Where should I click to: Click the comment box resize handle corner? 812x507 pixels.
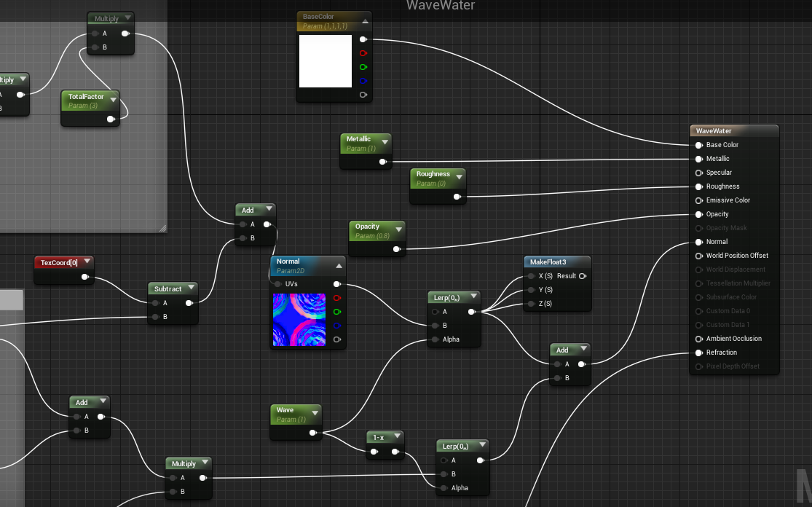tap(162, 228)
